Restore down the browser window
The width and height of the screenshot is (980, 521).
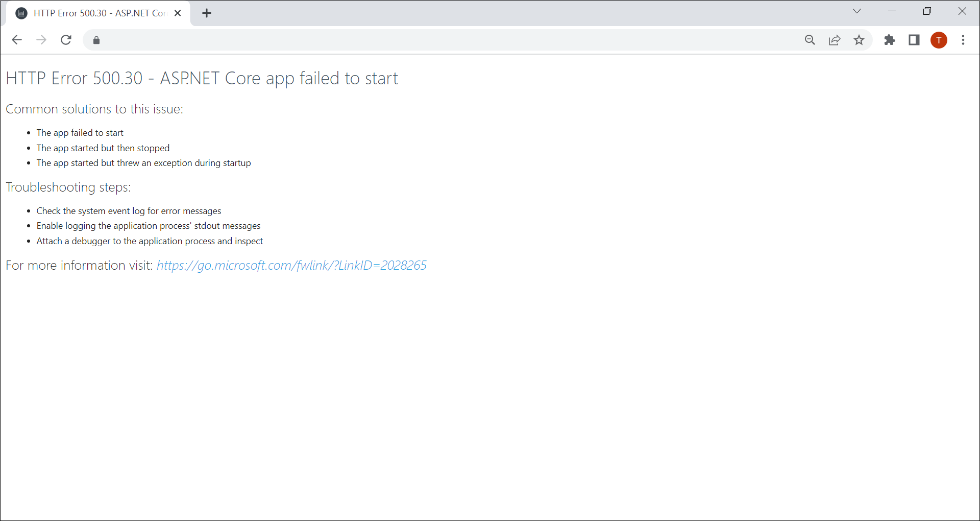click(927, 11)
